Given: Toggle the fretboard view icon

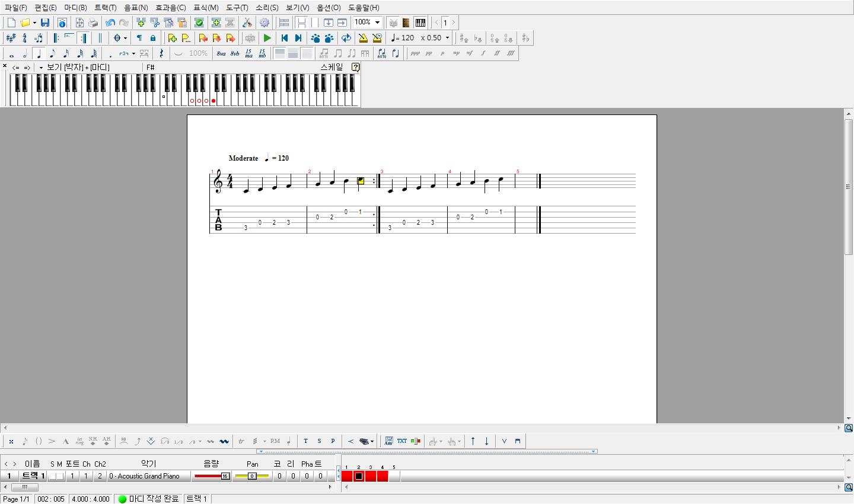Looking at the screenshot, I should 406,23.
